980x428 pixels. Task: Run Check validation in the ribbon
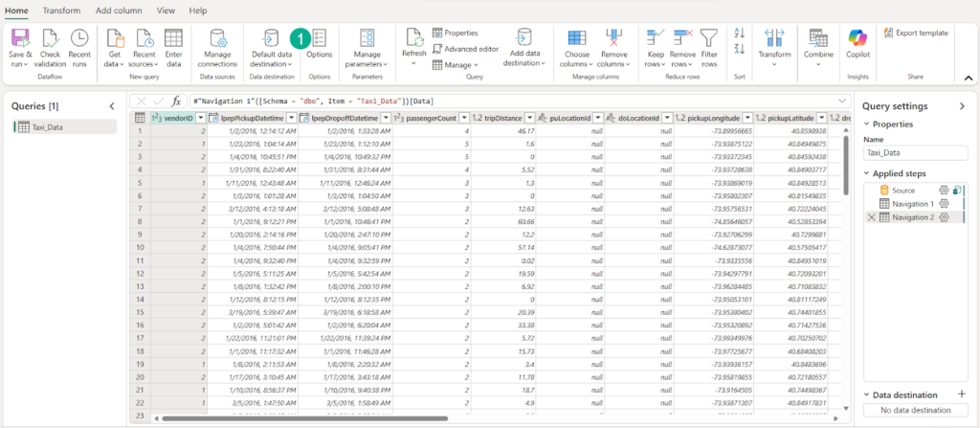pyautogui.click(x=51, y=37)
